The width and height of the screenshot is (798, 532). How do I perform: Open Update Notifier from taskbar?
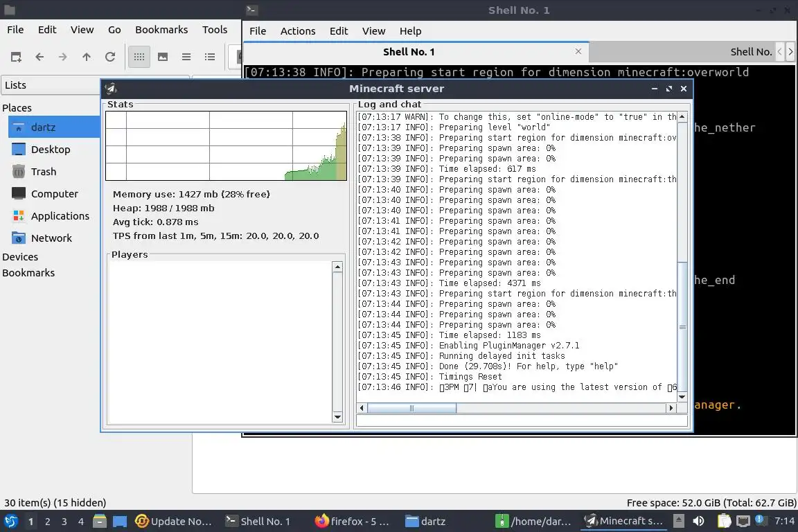(x=173, y=522)
